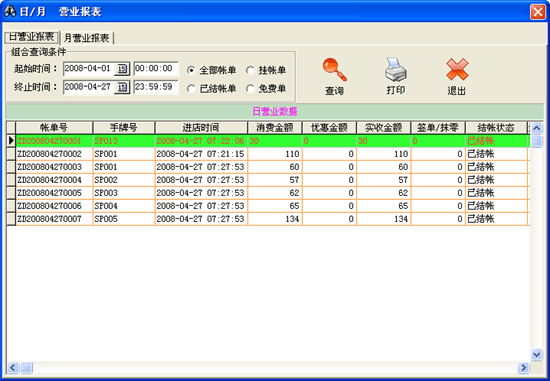Click the 手牌号 column header
550x381 pixels.
click(123, 128)
